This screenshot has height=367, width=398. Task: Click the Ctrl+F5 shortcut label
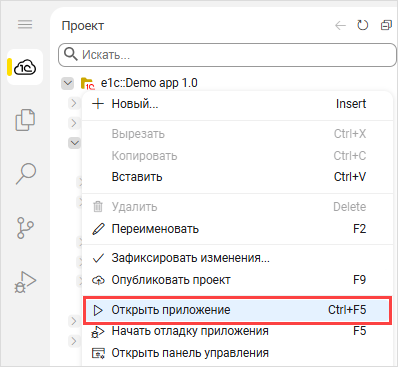[x=347, y=310]
